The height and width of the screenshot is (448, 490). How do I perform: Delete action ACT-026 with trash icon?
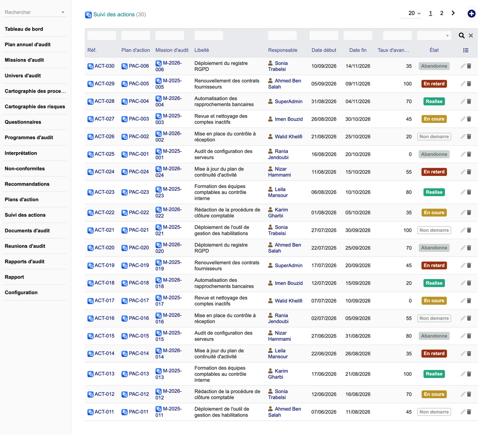[x=469, y=137]
